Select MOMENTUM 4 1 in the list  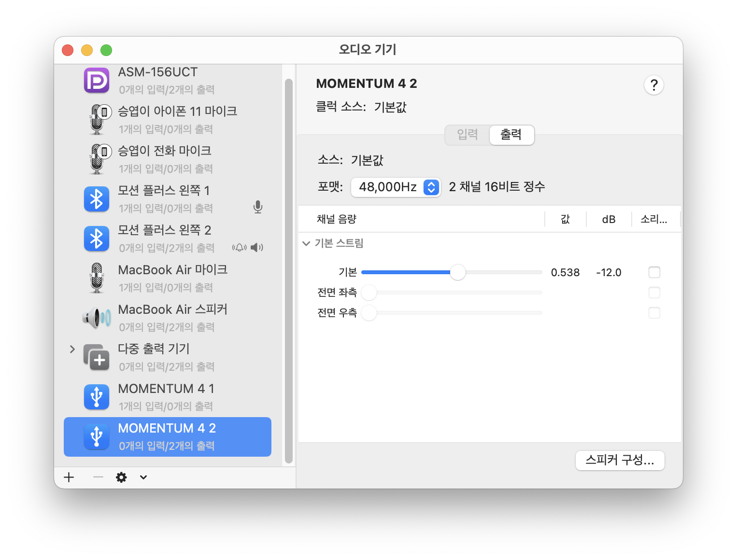168,397
